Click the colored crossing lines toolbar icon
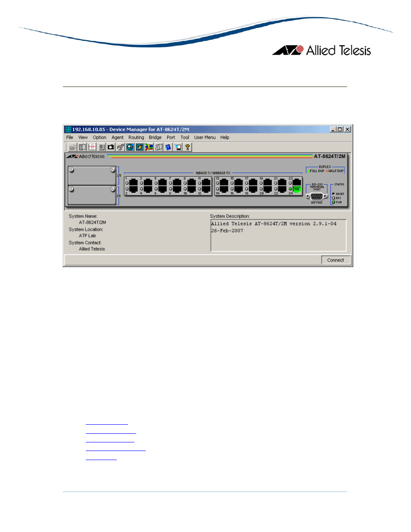This screenshot has height=532, width=411. click(x=149, y=147)
